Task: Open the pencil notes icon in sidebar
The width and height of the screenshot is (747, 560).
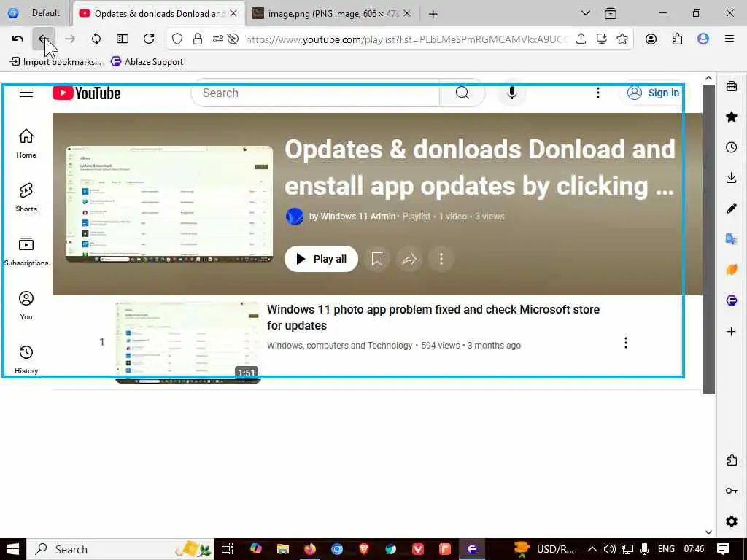Action: click(732, 208)
